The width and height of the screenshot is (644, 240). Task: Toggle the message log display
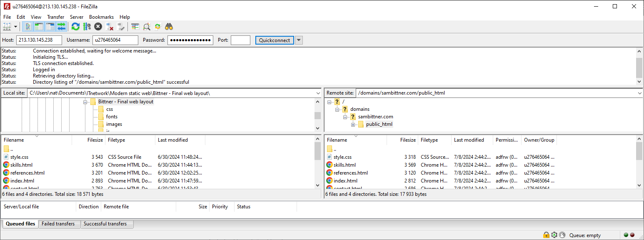click(28, 27)
